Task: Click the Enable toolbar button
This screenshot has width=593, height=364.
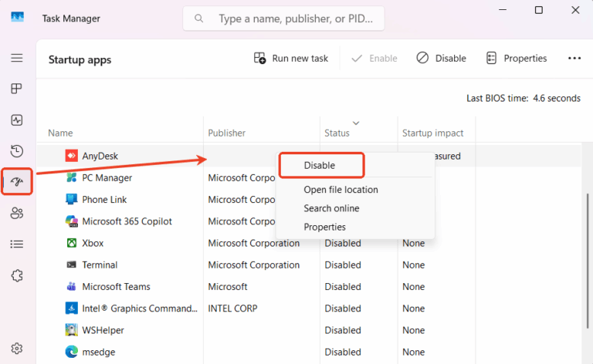Action: (x=374, y=58)
